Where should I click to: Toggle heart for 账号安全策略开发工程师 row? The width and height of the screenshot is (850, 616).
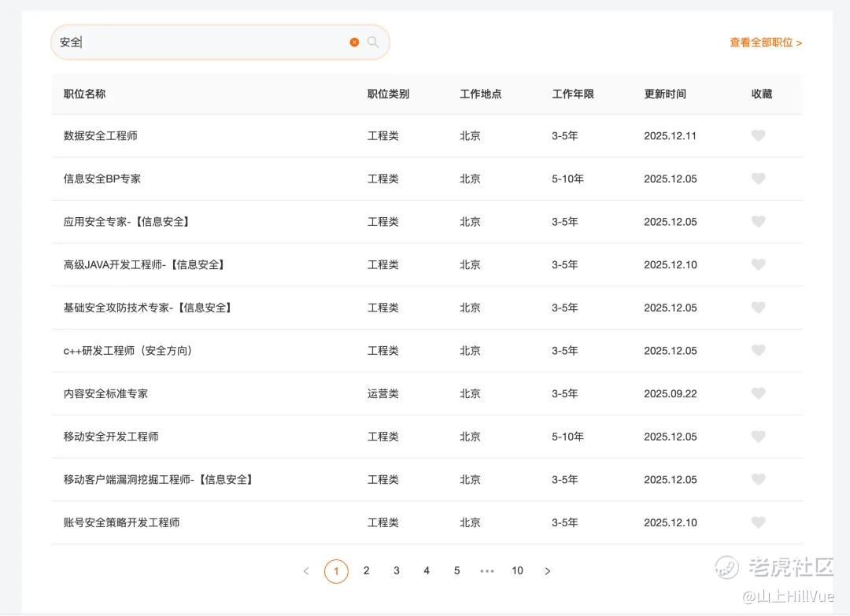759,522
